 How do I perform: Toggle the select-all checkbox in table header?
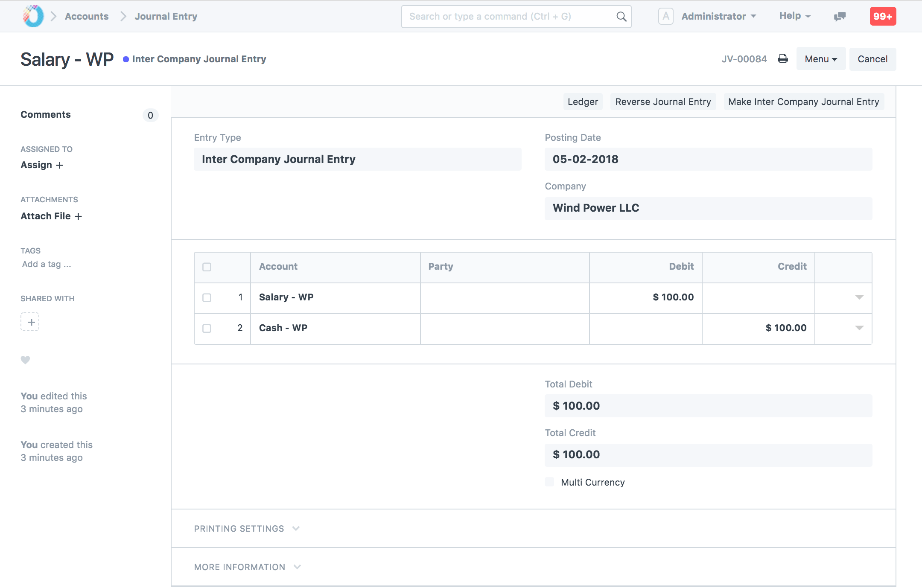(x=207, y=267)
